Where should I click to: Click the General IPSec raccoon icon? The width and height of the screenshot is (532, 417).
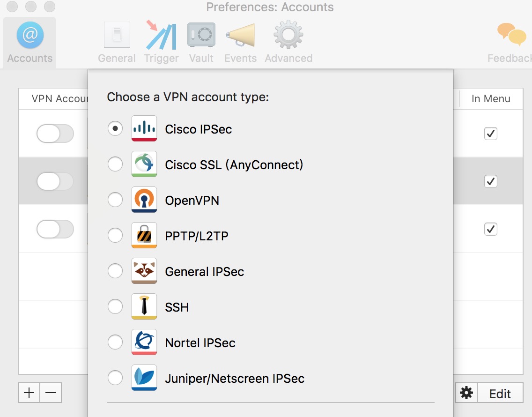[144, 271]
